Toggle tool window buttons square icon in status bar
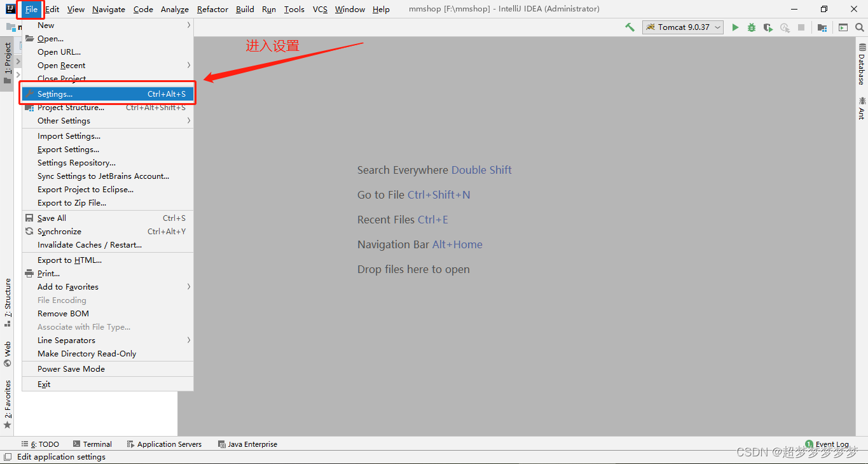Screen dimensions: 868x464 (8, 457)
